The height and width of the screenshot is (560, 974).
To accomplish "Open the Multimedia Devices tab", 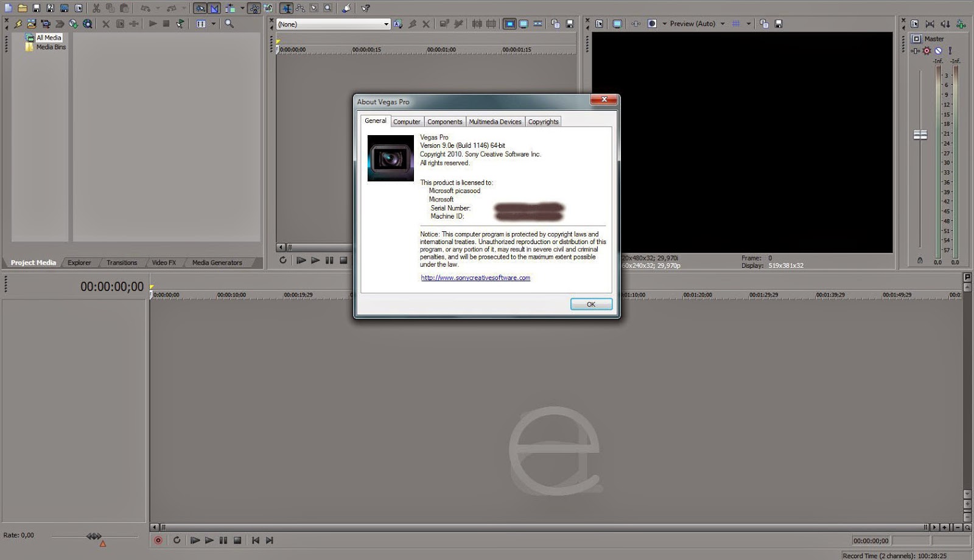I will pyautogui.click(x=496, y=122).
